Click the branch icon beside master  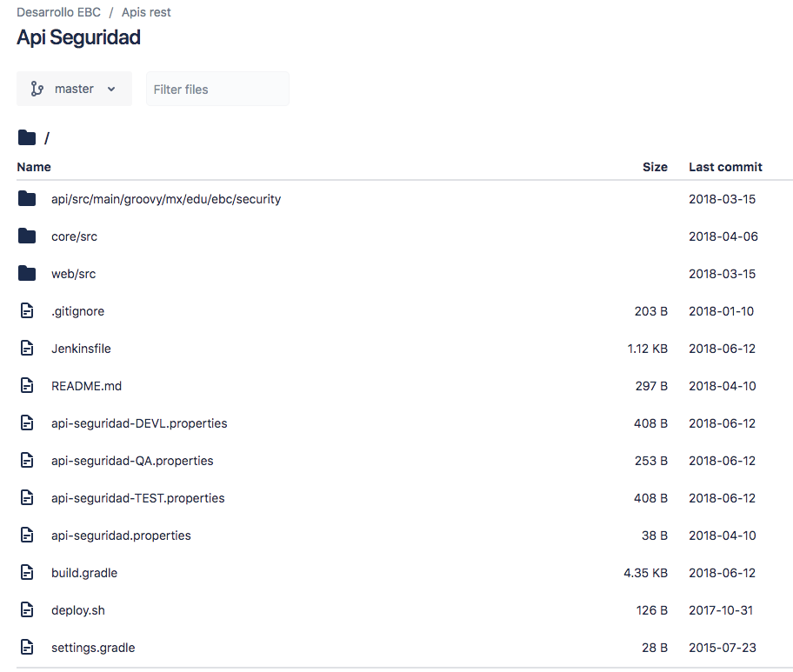37,89
